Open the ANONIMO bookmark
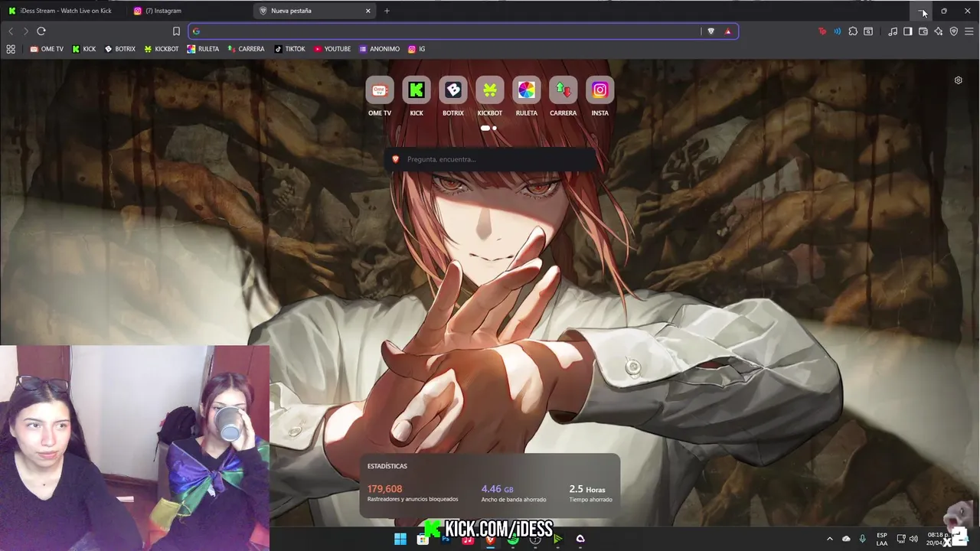This screenshot has width=980, height=551. 380,49
